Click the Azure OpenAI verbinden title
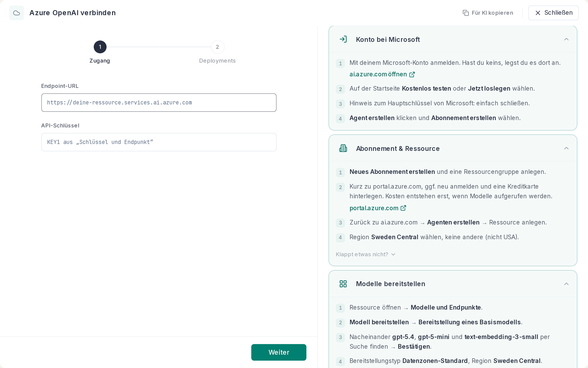 click(72, 13)
